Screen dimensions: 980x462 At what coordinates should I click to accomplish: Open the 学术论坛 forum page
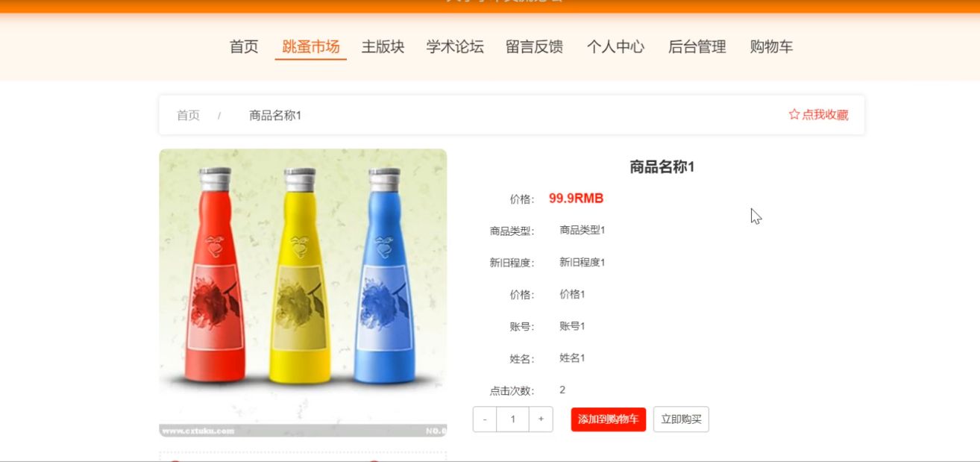[455, 47]
